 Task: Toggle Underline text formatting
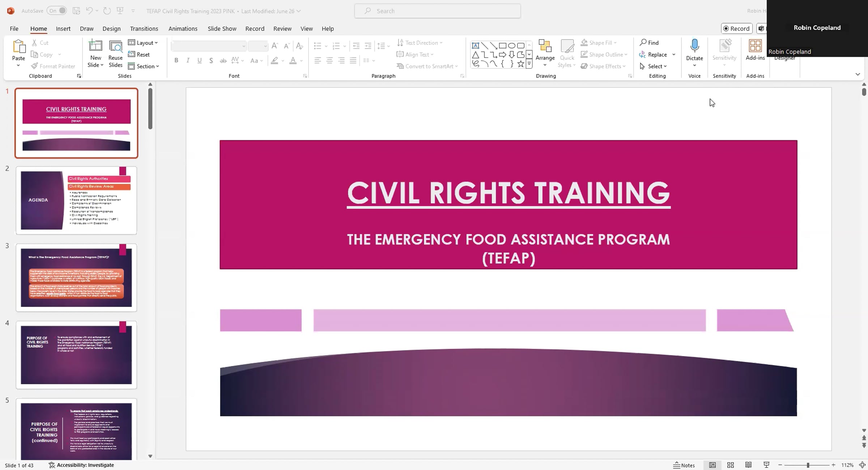(x=199, y=60)
